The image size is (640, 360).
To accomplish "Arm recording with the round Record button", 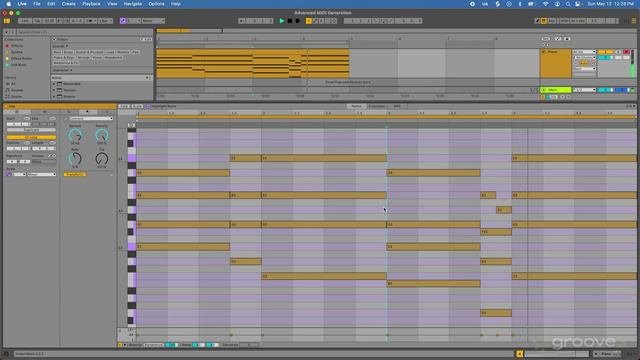I will 298,21.
